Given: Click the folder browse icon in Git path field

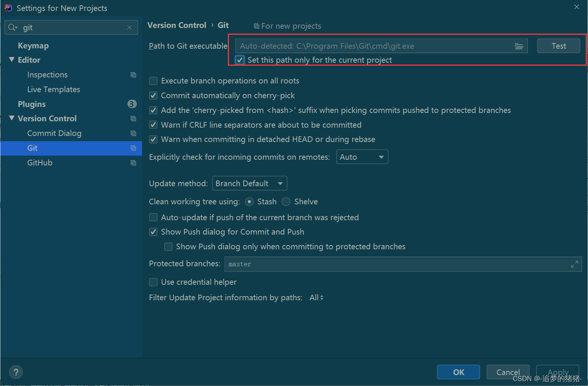Looking at the screenshot, I should pyautogui.click(x=519, y=46).
